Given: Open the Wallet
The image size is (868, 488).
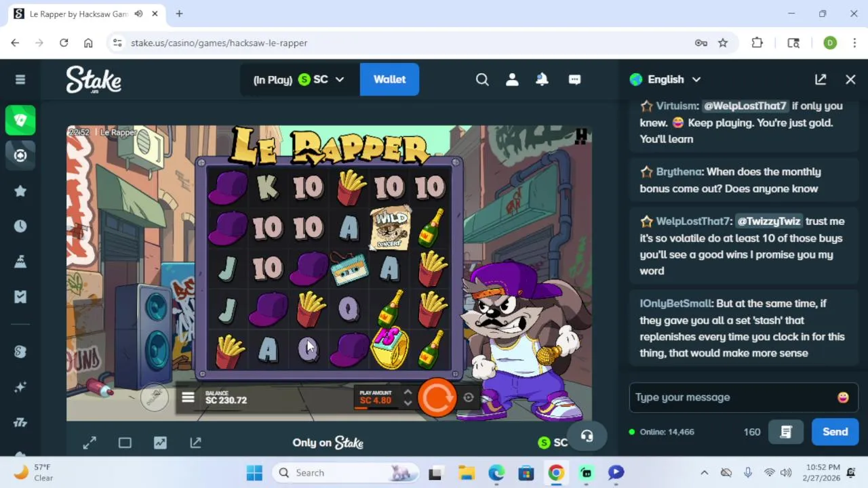Looking at the screenshot, I should (x=389, y=79).
